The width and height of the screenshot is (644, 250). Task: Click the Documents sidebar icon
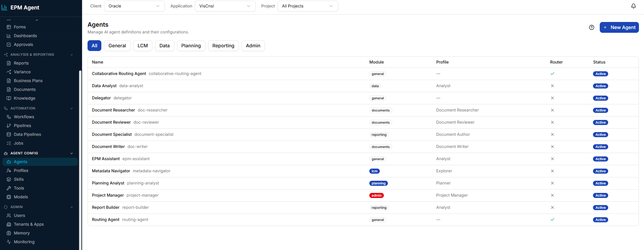(x=9, y=90)
